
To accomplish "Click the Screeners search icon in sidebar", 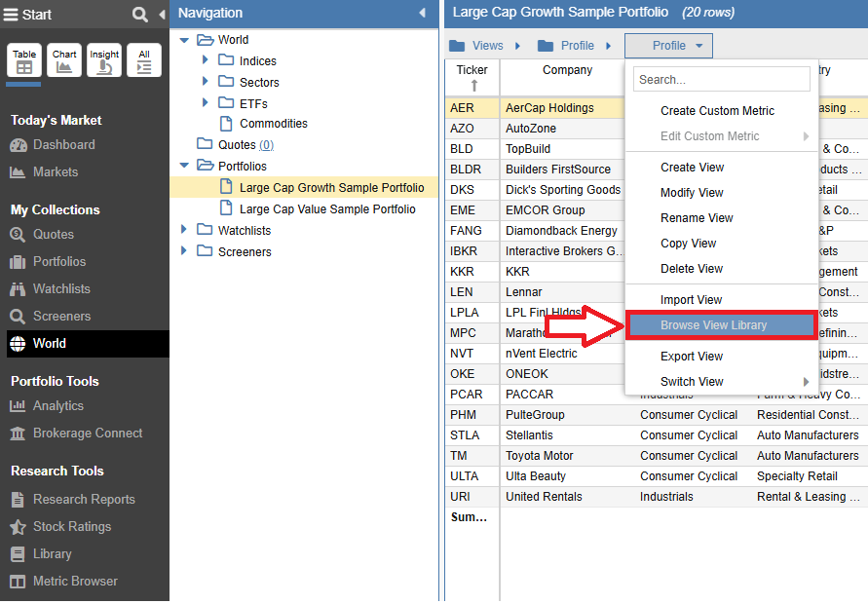I will [x=18, y=316].
